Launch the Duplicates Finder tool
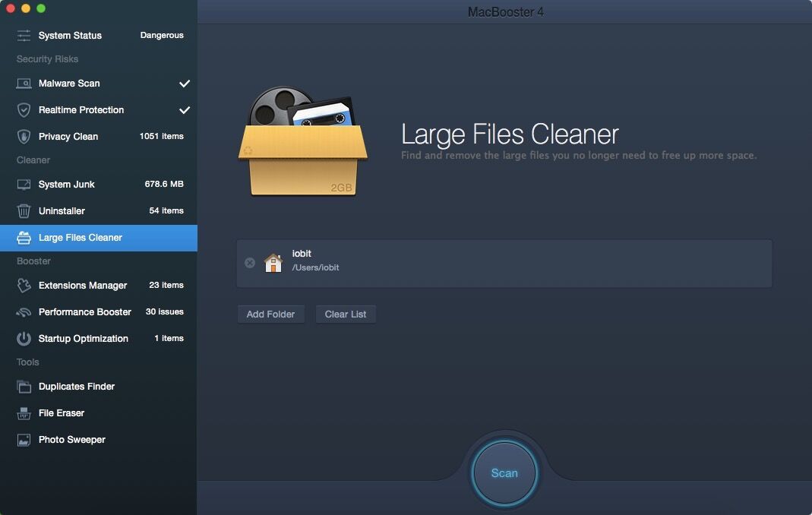The width and height of the screenshot is (812, 515). pyautogui.click(x=99, y=387)
